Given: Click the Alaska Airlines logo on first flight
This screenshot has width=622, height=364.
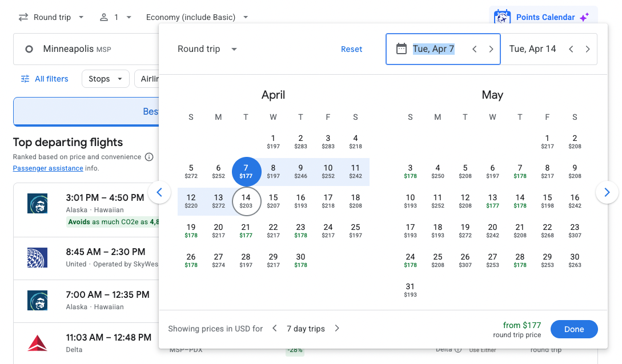Looking at the screenshot, I should click(x=37, y=203).
